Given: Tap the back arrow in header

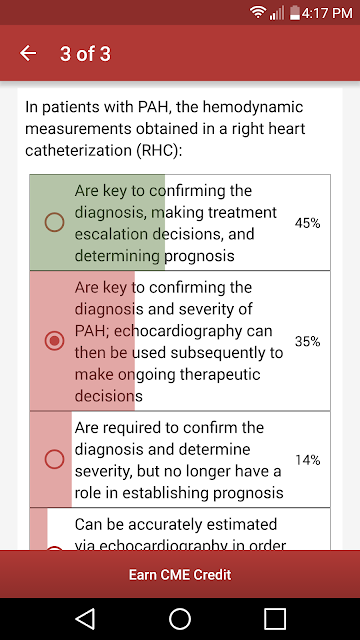Looking at the screenshot, I should click(x=28, y=53).
